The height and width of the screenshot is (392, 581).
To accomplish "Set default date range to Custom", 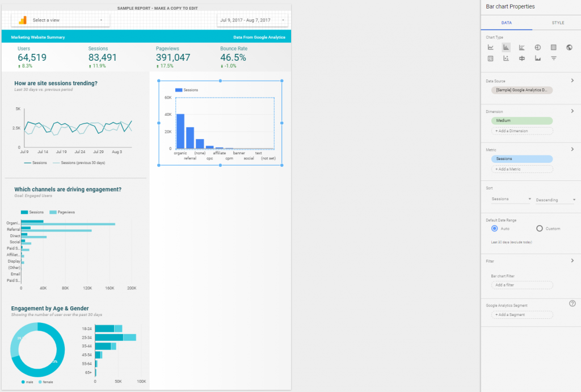I will [540, 229].
